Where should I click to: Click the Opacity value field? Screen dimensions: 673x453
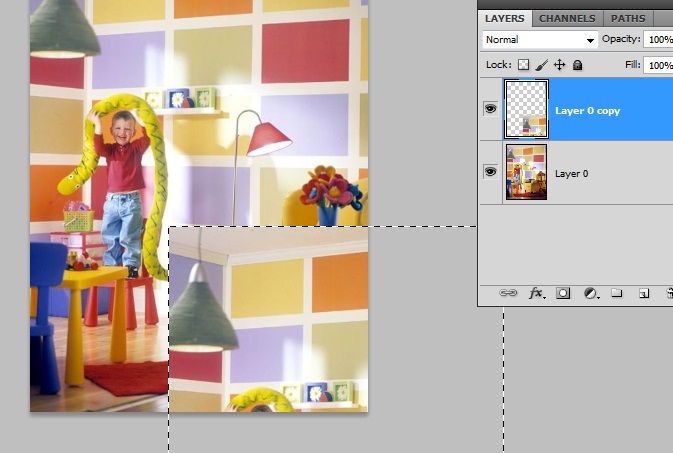coord(658,40)
